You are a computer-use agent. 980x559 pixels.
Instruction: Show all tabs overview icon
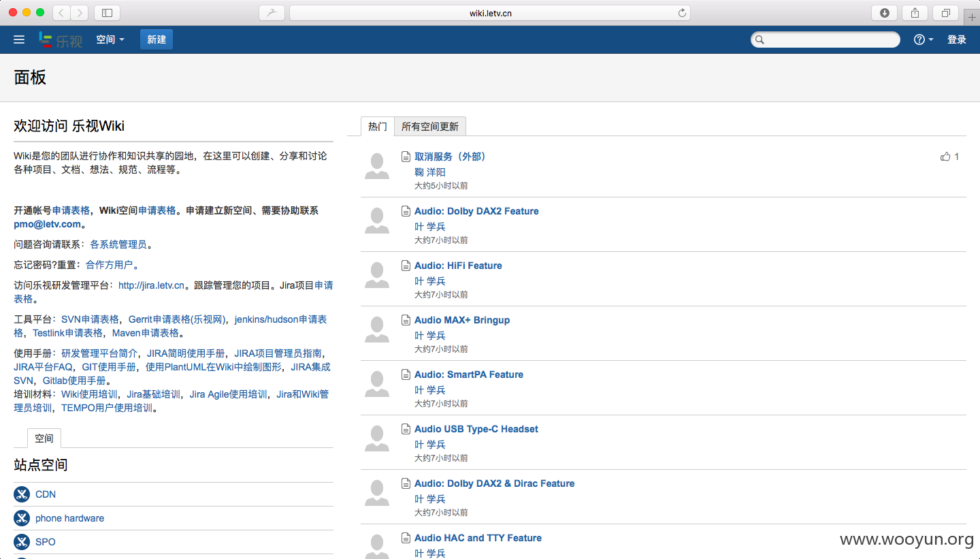click(946, 12)
